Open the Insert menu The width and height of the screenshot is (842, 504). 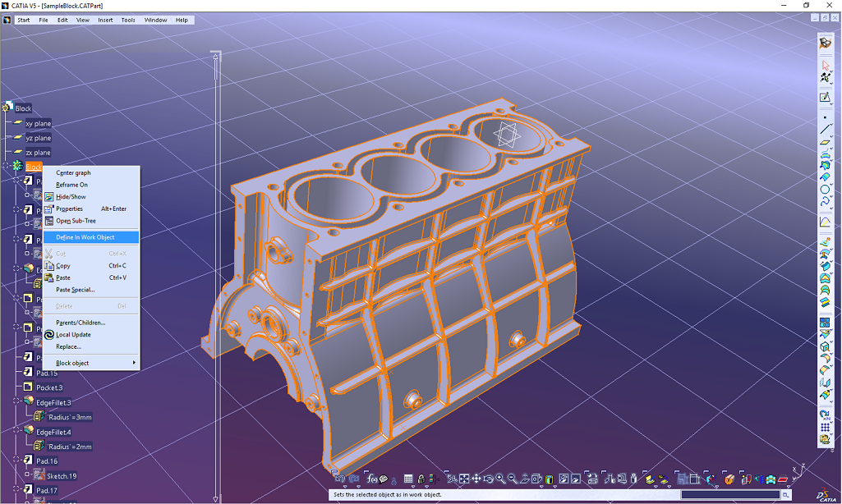105,20
